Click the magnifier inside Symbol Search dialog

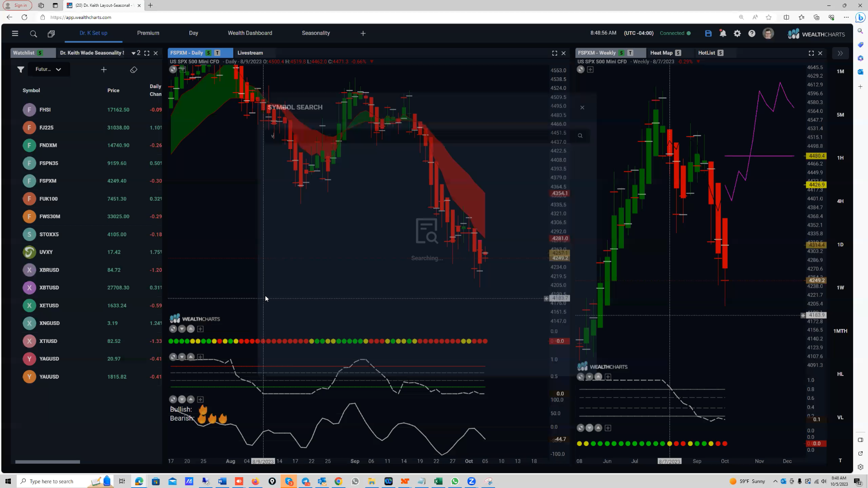coord(580,136)
